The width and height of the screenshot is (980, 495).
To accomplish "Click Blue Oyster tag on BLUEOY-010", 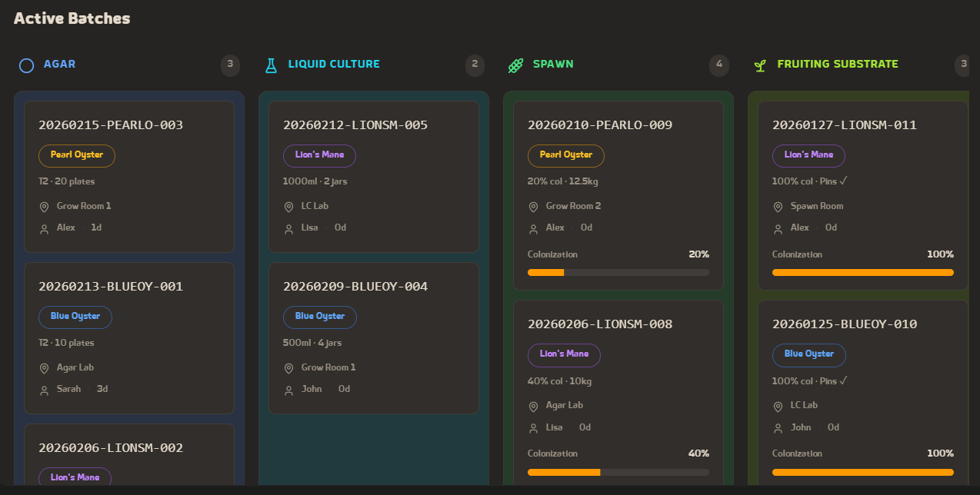I will pos(809,355).
